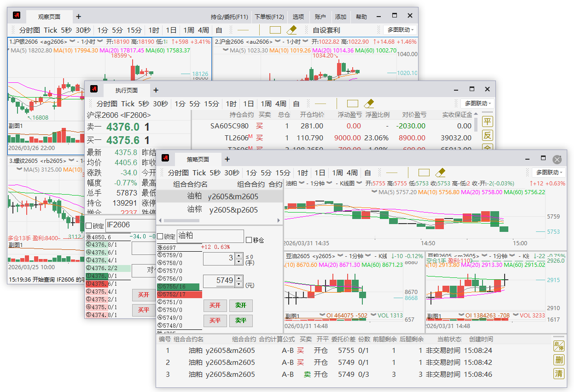The image size is (576, 392).
Task: Tick the 移仓 checkbox in strategy order panel
Action: [x=249, y=240]
